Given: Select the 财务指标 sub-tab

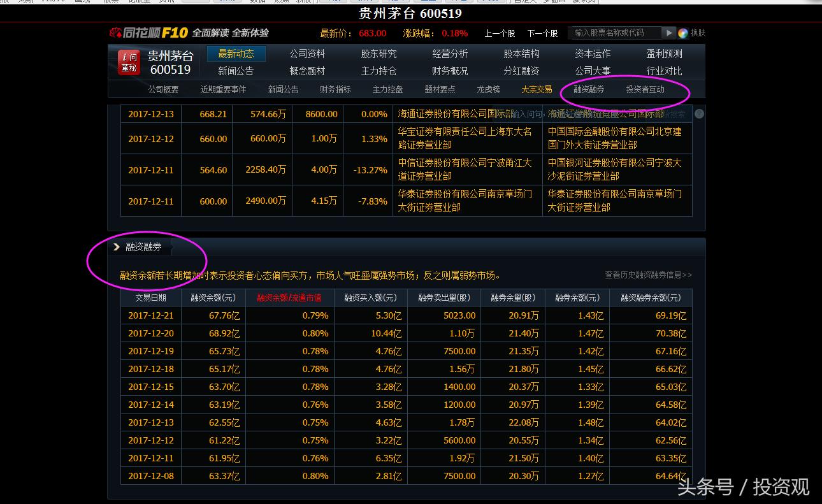Looking at the screenshot, I should (335, 89).
